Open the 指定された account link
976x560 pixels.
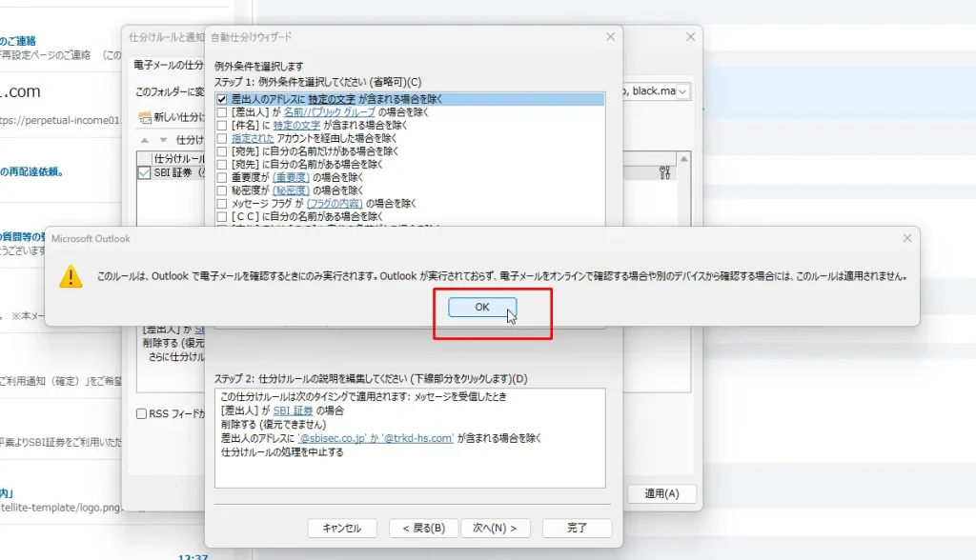coord(253,138)
